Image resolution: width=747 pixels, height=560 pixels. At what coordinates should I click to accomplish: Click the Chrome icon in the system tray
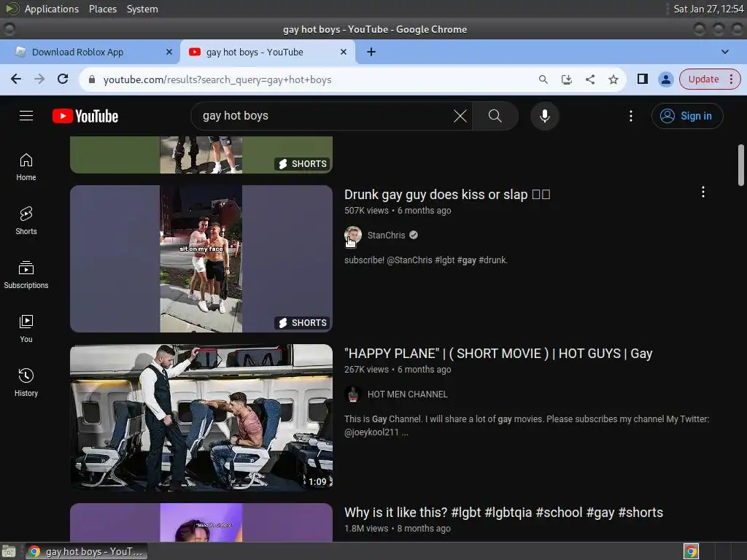pyautogui.click(x=691, y=551)
